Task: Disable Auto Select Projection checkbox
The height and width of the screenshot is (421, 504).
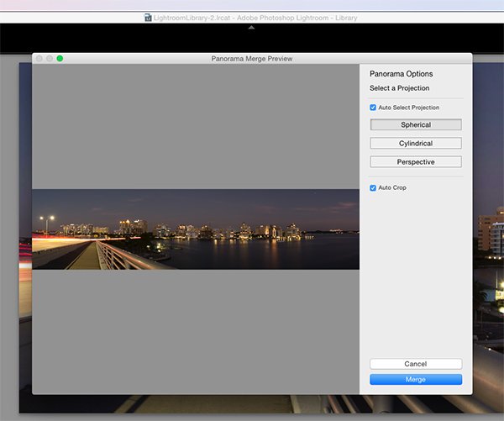Action: (x=373, y=108)
